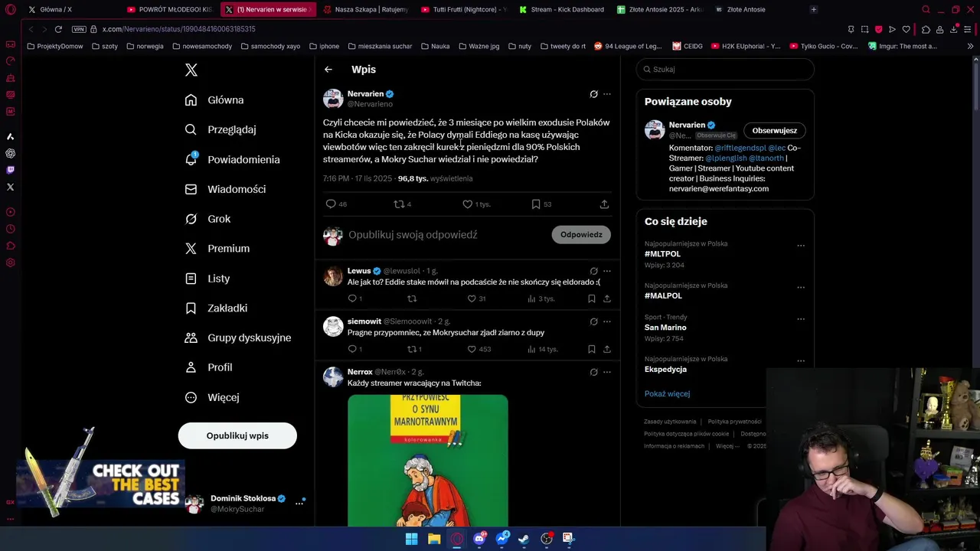Open options for the #MALPOL trend
980x551 pixels.
(801, 288)
